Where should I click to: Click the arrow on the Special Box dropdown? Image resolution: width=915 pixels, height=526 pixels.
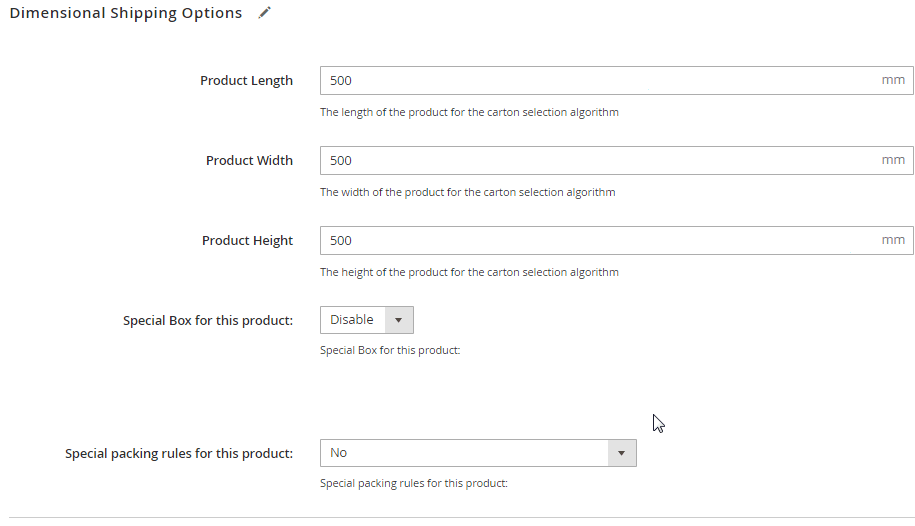399,320
